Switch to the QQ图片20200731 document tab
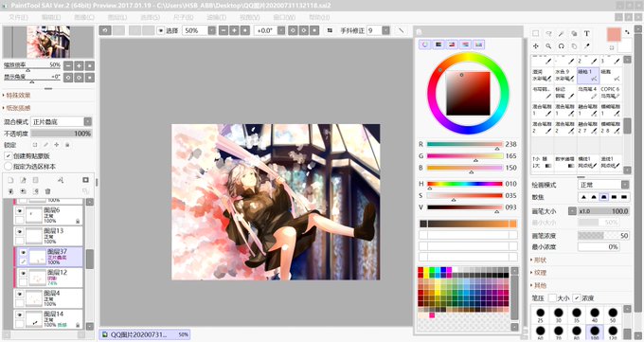 click(145, 334)
